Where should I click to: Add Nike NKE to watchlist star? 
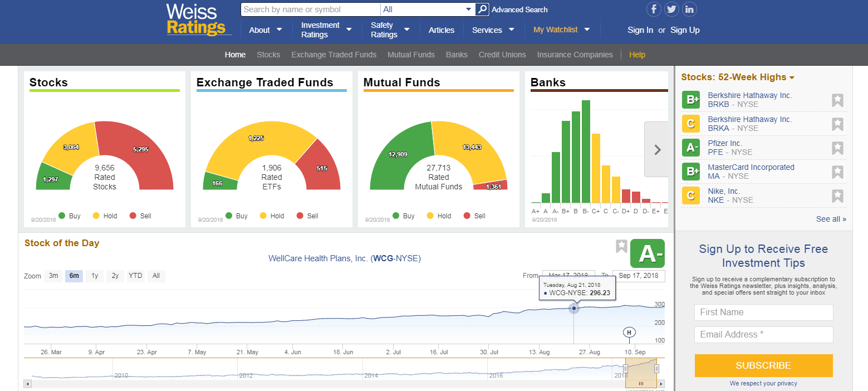tap(837, 196)
